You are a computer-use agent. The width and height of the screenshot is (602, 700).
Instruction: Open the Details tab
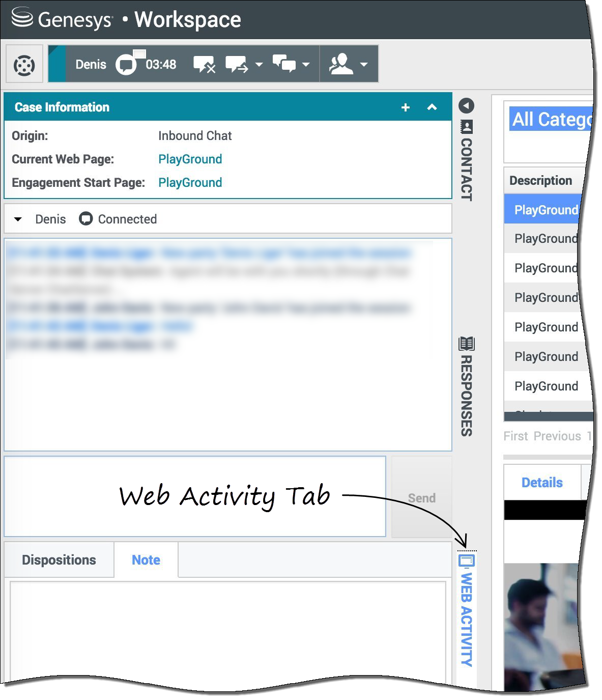(542, 482)
